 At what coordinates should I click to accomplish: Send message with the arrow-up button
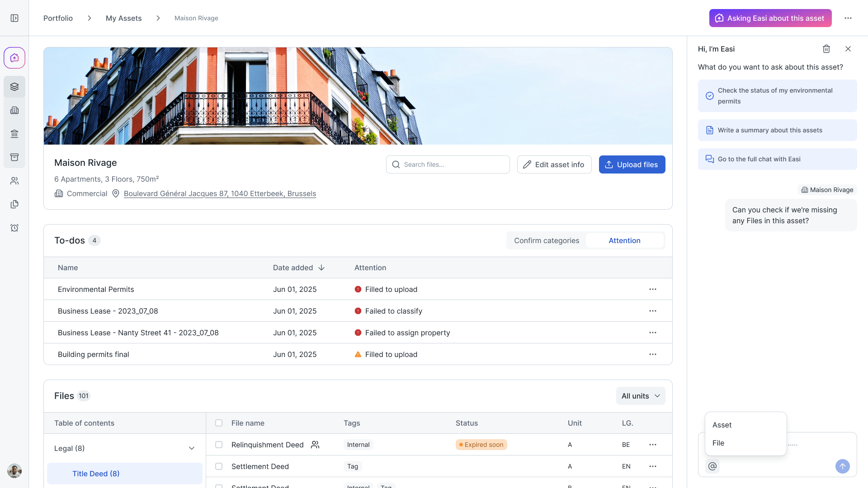pos(842,466)
